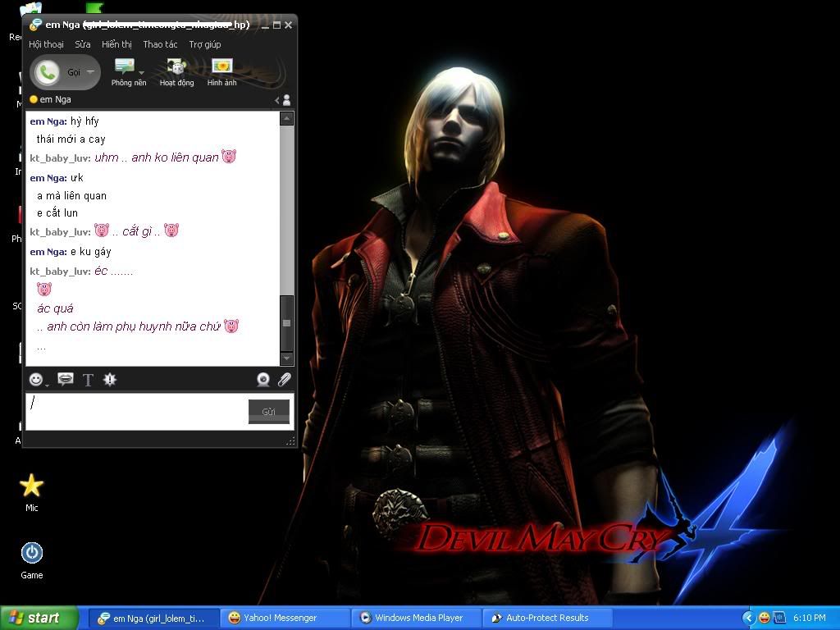840x630 pixels.
Task: Open the Hội thoại menu
Action: pyautogui.click(x=46, y=44)
